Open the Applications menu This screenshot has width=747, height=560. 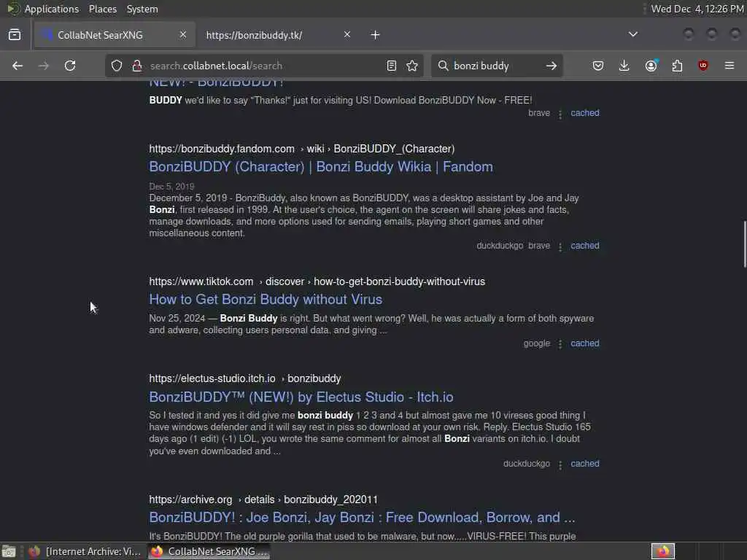(x=52, y=9)
